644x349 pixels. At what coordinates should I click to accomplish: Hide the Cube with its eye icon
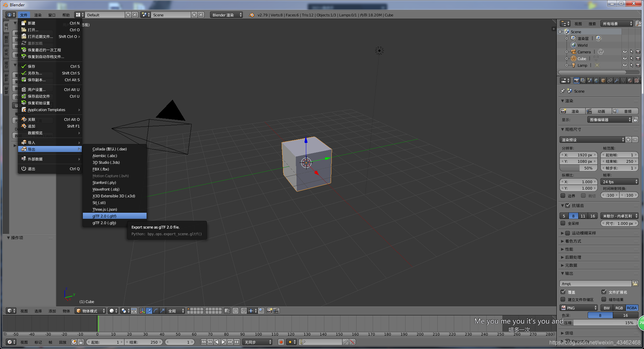625,58
